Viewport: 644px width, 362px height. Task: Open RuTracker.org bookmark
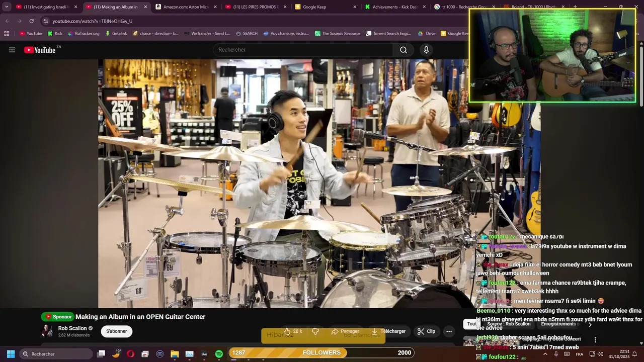pyautogui.click(x=84, y=34)
